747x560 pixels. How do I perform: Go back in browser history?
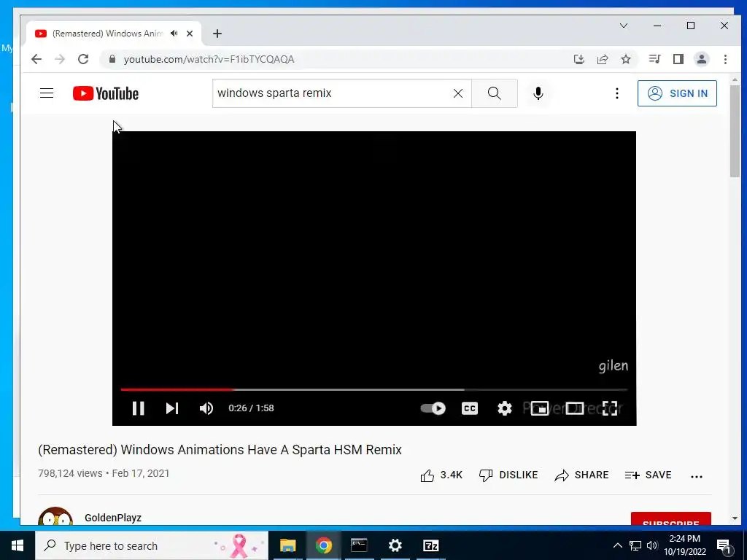point(36,59)
